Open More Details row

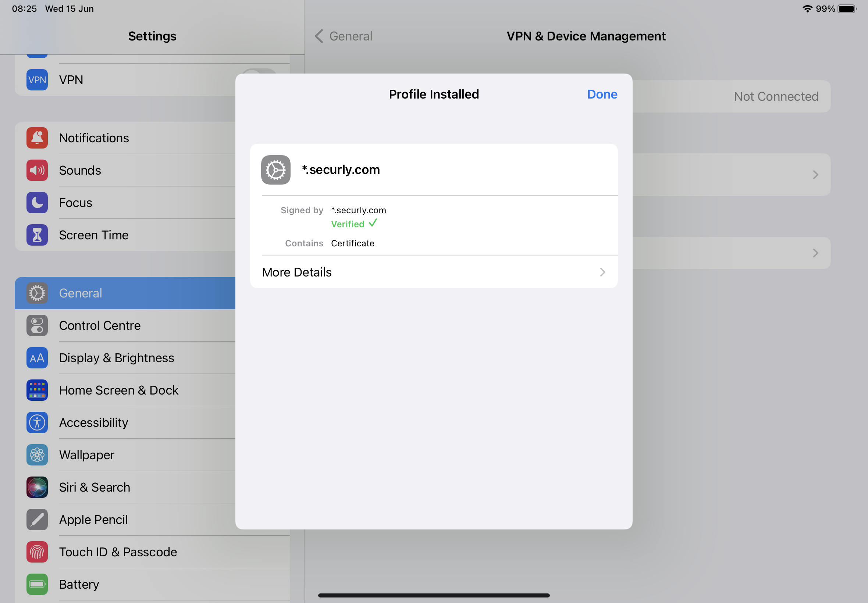tap(434, 272)
